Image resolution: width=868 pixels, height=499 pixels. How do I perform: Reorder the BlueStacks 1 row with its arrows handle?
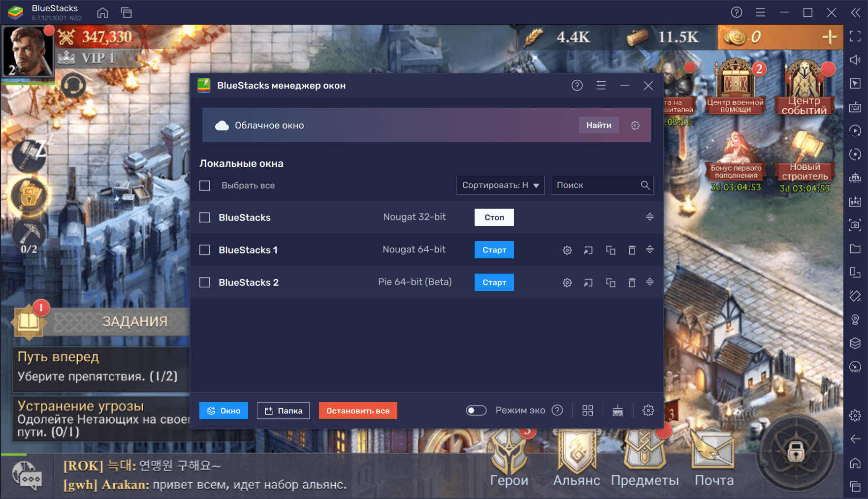point(650,249)
